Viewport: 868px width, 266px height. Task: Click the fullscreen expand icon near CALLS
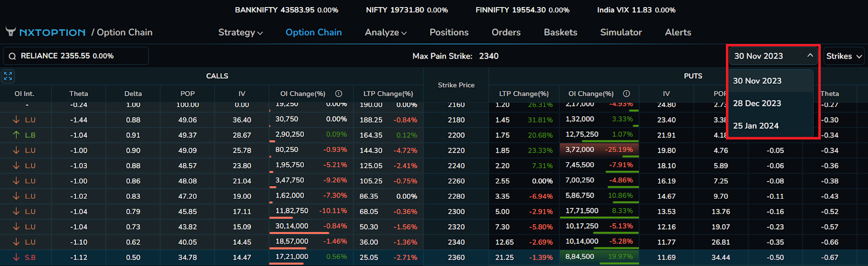[8, 76]
